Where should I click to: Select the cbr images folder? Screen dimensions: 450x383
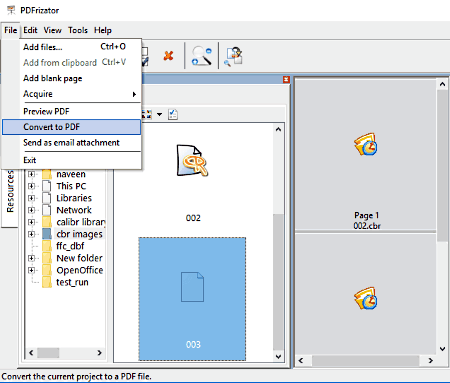coord(79,234)
